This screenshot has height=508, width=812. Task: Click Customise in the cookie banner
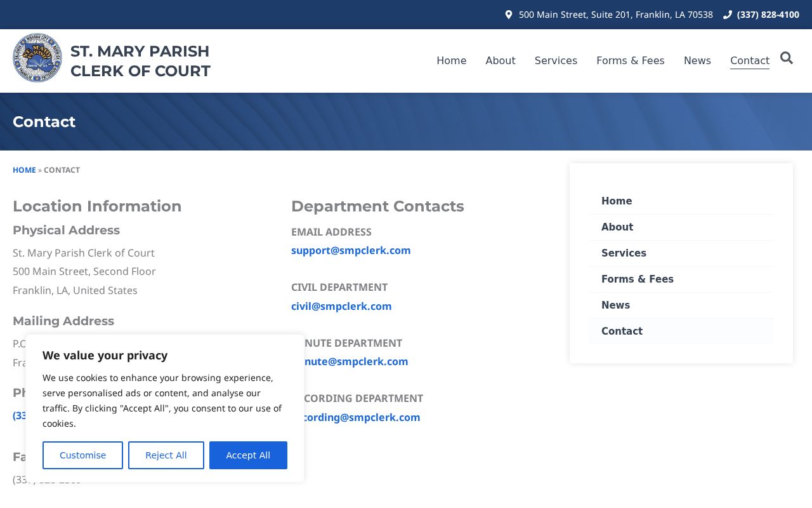pyautogui.click(x=82, y=455)
